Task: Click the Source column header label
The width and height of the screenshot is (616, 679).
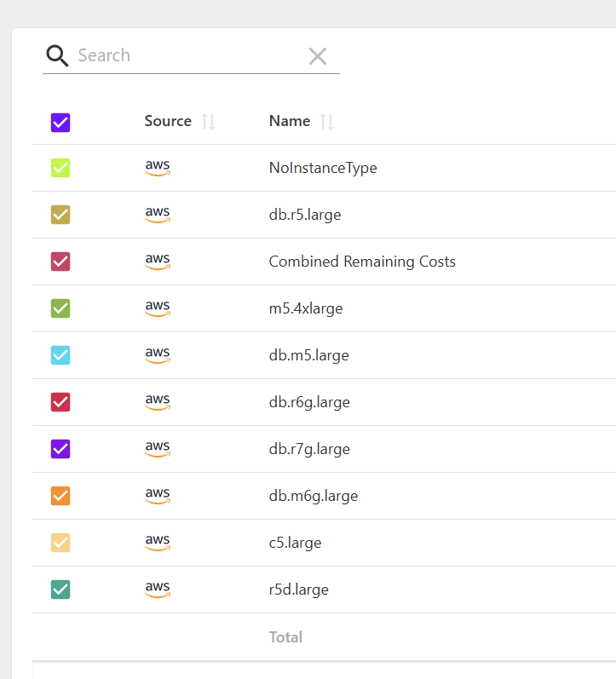Action: (x=168, y=121)
